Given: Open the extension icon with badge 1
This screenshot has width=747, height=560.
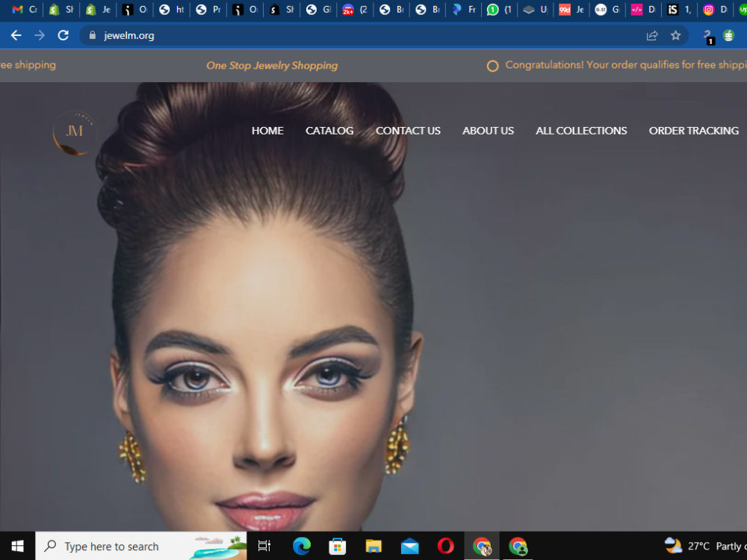Looking at the screenshot, I should click(708, 37).
